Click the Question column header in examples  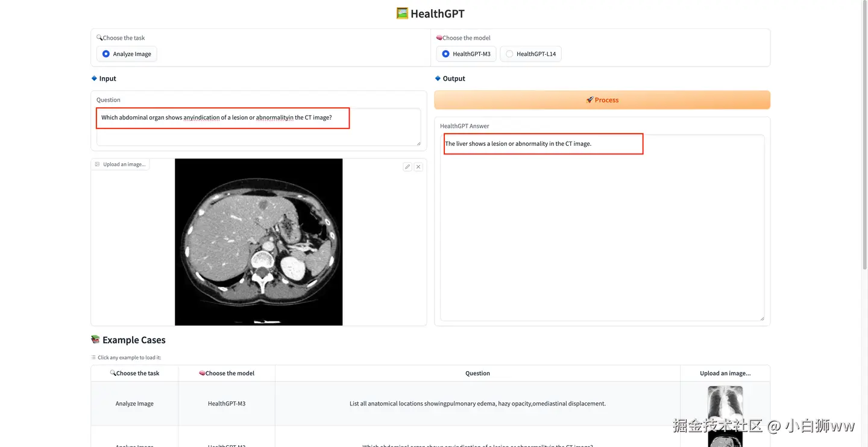pos(477,373)
